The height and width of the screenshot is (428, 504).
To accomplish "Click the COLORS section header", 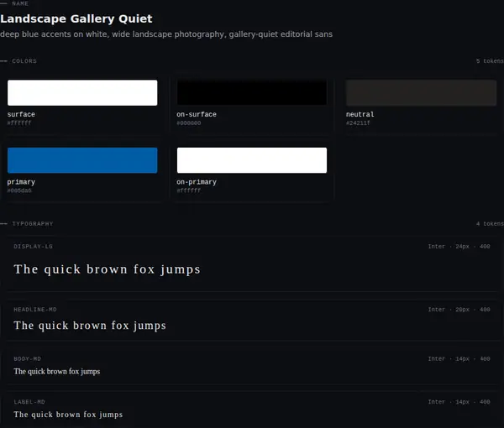I will click(24, 61).
